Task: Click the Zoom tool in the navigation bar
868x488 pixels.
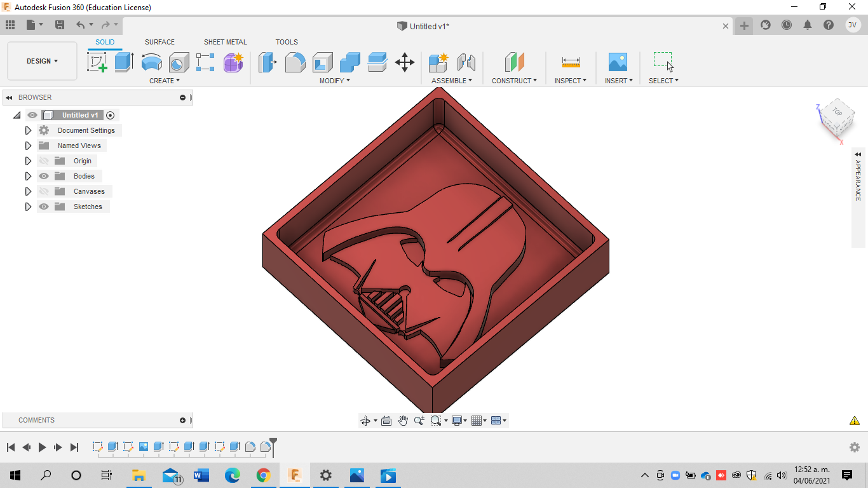Action: [x=419, y=421]
